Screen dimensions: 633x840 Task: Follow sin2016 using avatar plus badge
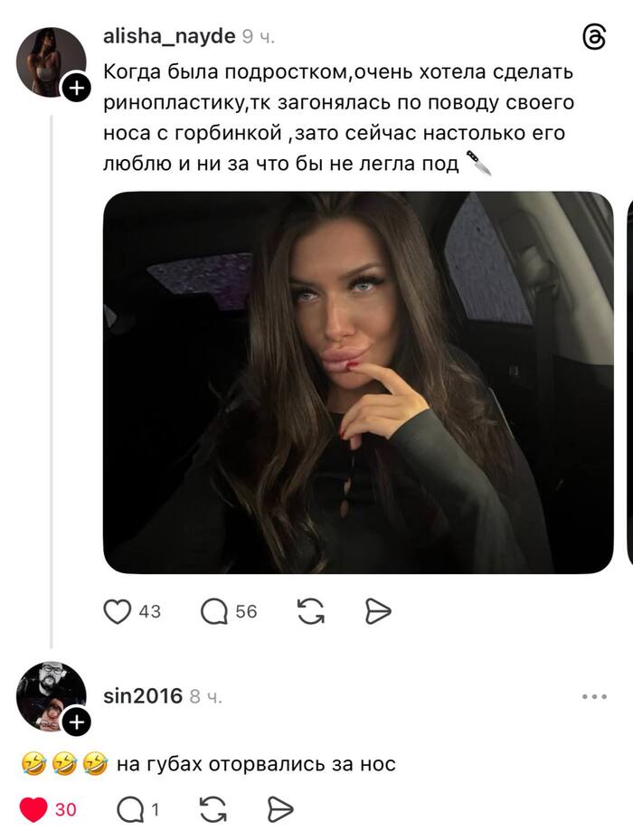[77, 722]
